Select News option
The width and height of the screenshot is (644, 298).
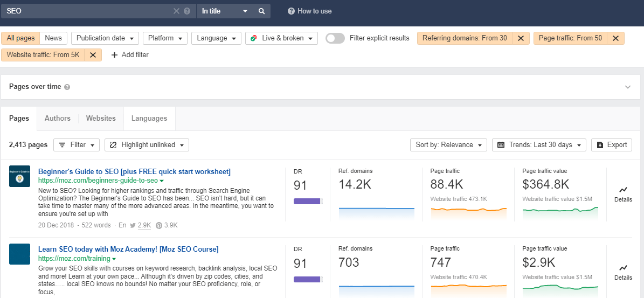[53, 38]
